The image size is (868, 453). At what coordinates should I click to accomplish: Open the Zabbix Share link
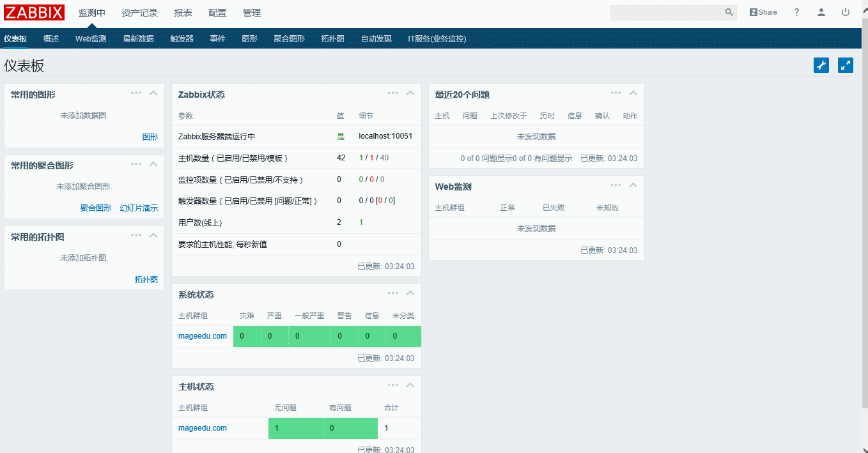[763, 12]
